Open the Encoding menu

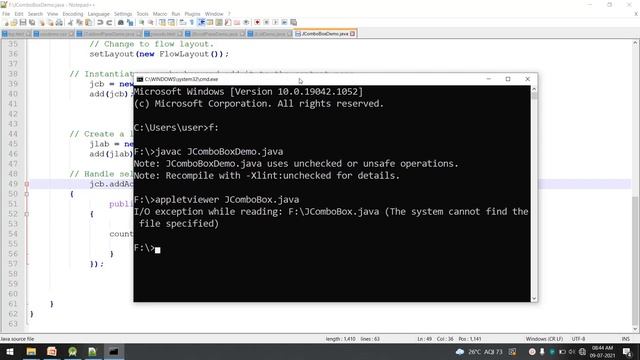(73, 14)
